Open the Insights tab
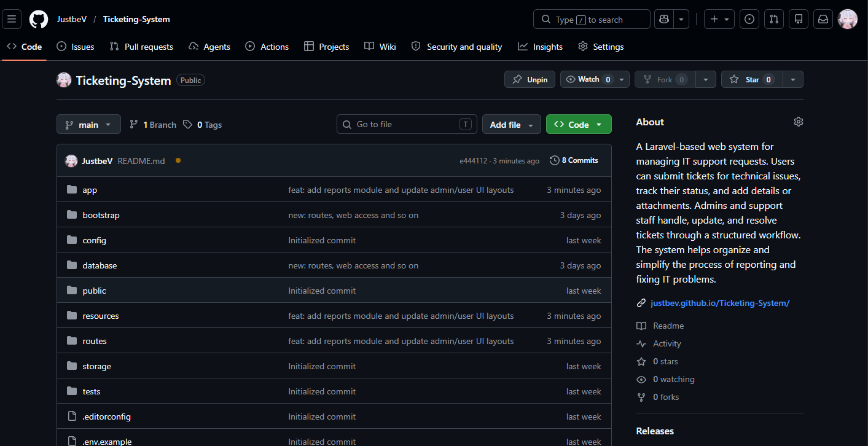868x446 pixels. (541, 47)
